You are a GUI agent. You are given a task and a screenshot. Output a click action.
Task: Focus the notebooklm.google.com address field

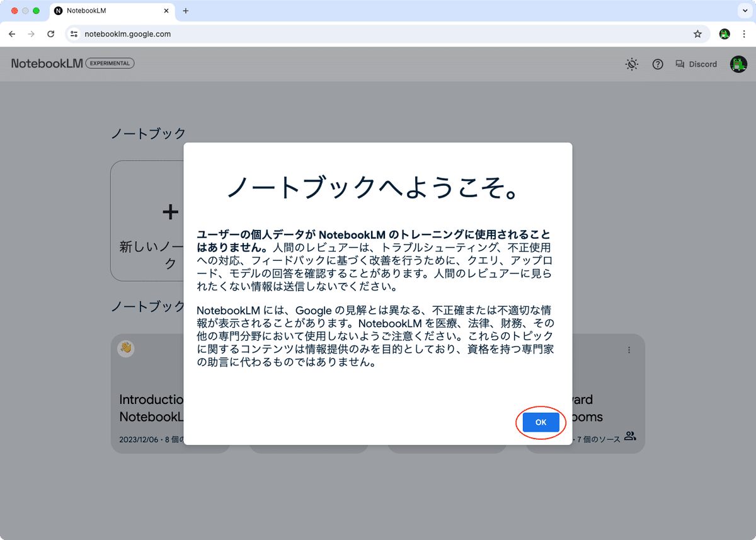coord(387,34)
